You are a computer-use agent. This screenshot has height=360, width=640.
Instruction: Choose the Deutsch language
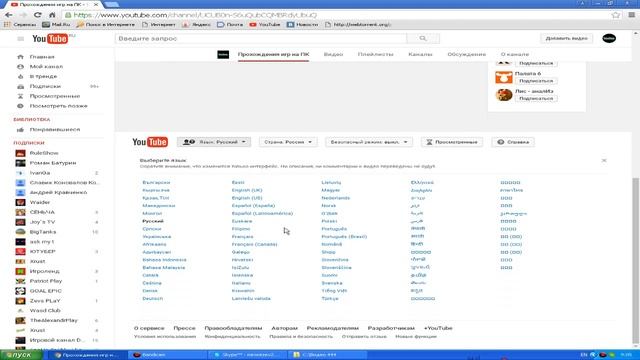click(153, 299)
